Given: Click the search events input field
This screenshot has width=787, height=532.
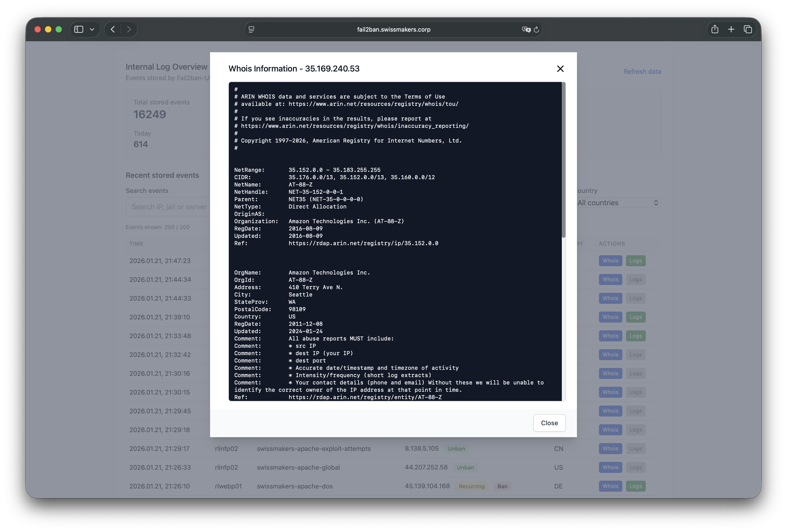Looking at the screenshot, I should (x=169, y=206).
